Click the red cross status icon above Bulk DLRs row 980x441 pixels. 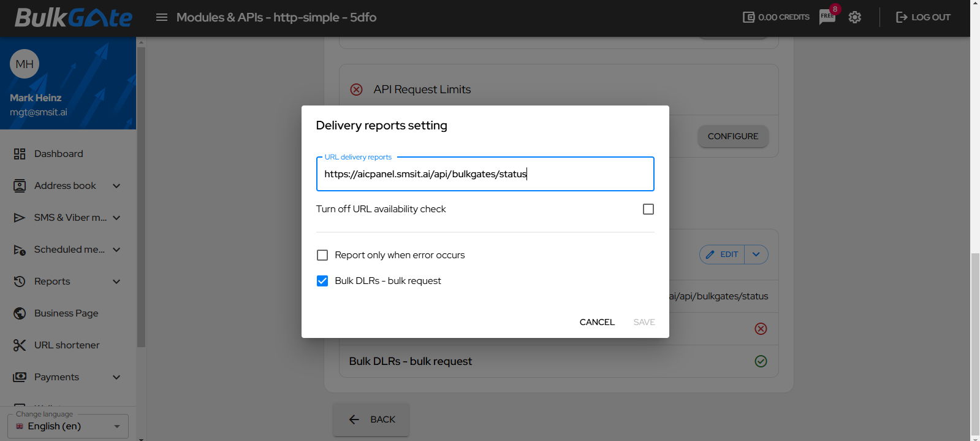pos(761,329)
